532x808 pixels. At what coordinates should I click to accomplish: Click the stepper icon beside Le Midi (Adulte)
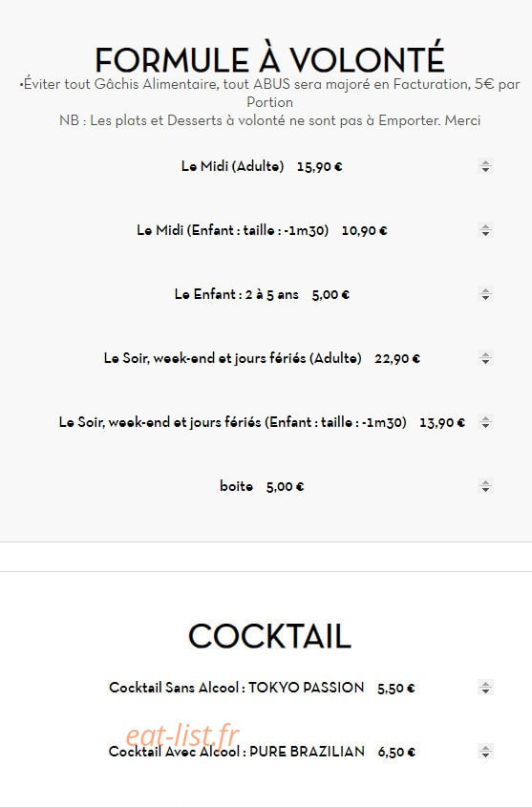click(x=485, y=166)
